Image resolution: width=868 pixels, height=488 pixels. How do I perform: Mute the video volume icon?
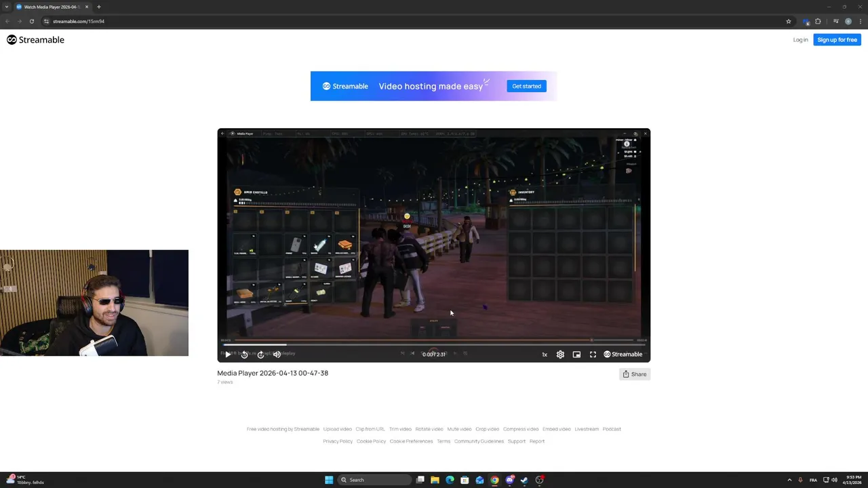click(x=277, y=354)
